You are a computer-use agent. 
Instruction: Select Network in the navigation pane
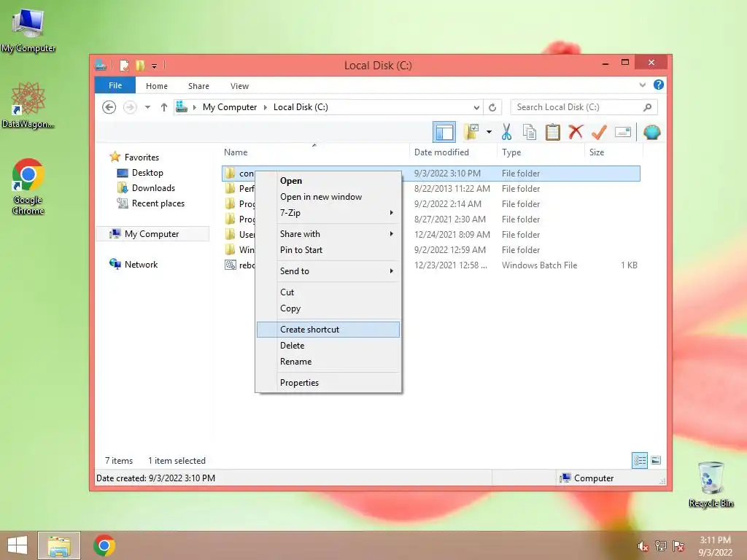[141, 264]
